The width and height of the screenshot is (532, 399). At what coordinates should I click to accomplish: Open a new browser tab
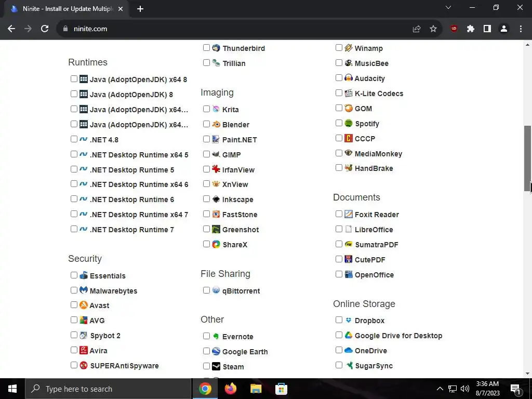140,9
